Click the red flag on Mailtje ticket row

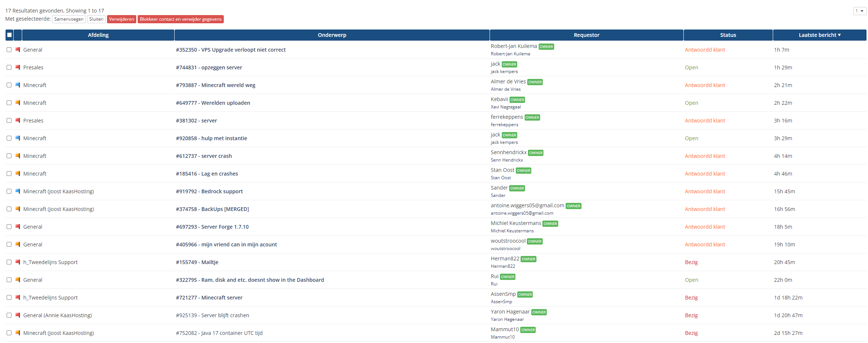pos(17,262)
